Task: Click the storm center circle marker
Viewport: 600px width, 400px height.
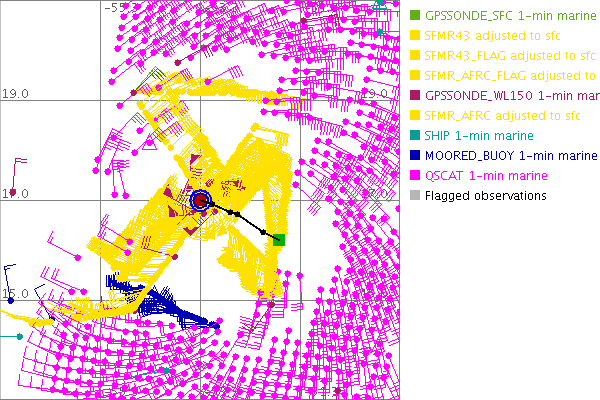Action: [x=201, y=201]
